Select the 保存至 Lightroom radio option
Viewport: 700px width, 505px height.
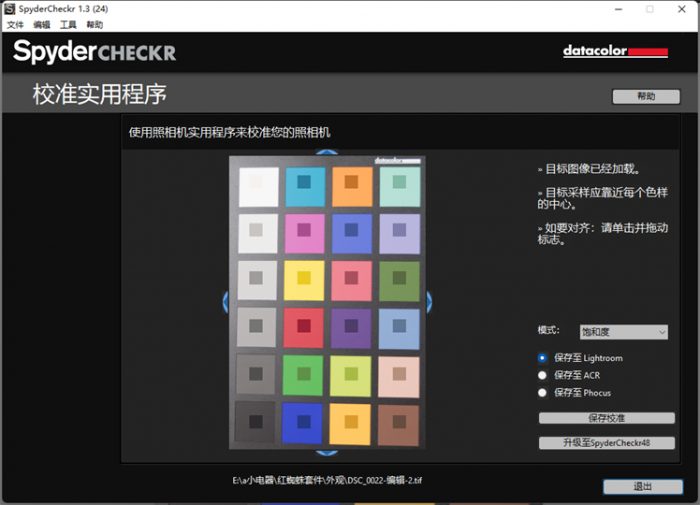[543, 358]
